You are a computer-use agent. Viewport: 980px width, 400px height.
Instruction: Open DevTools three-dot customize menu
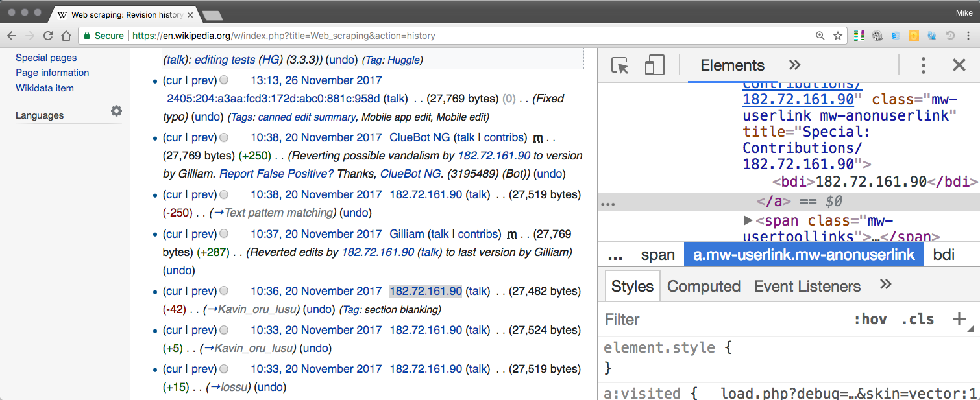pos(923,65)
